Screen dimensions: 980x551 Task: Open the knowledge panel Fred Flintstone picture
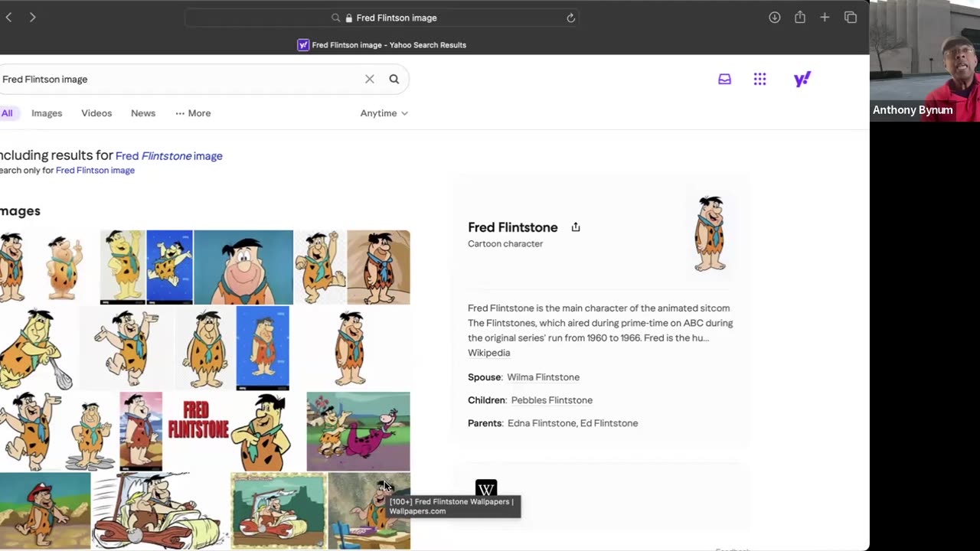[710, 233]
